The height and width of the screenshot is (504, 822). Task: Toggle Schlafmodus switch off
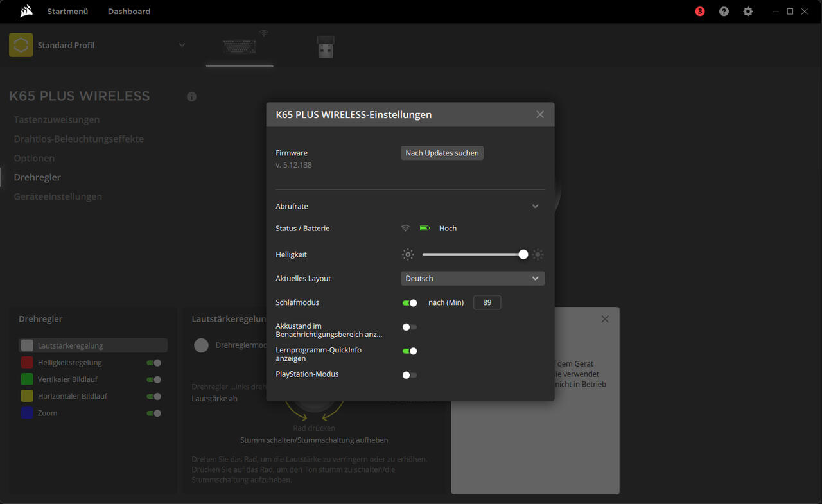click(410, 302)
